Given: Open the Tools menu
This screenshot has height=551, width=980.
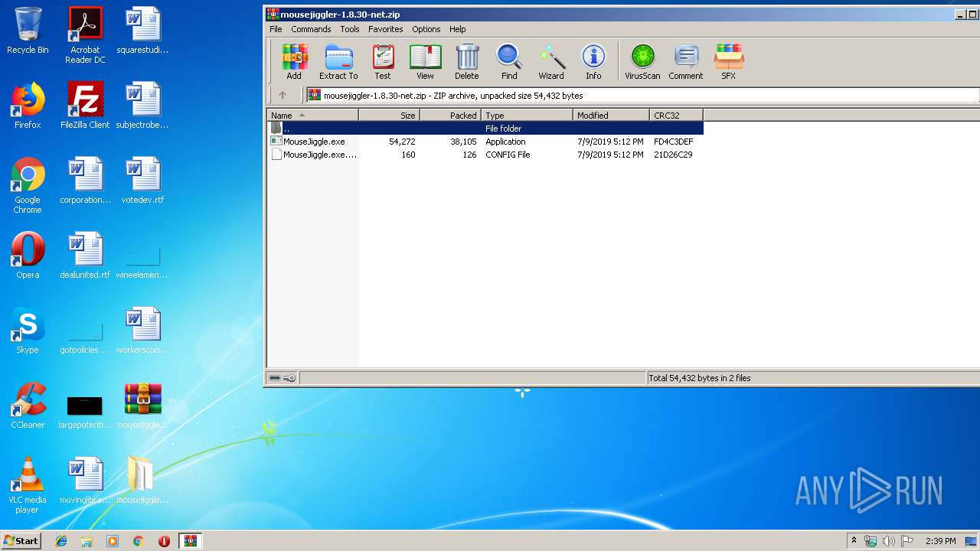Looking at the screenshot, I should click(350, 29).
